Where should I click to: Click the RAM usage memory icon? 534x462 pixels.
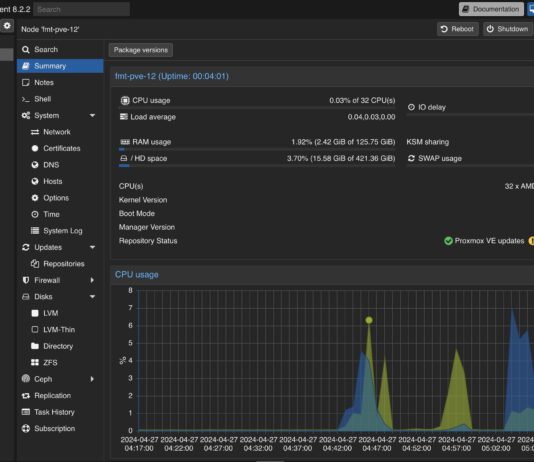[125, 142]
